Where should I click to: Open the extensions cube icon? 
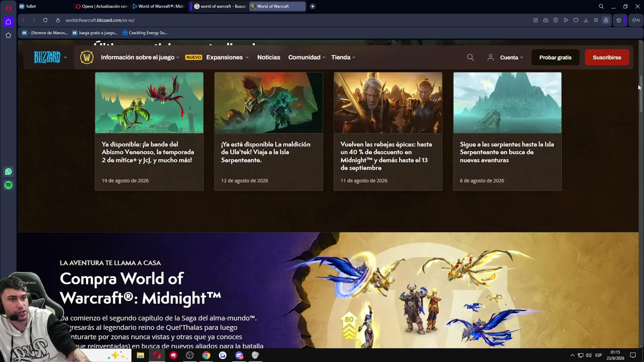click(619, 20)
